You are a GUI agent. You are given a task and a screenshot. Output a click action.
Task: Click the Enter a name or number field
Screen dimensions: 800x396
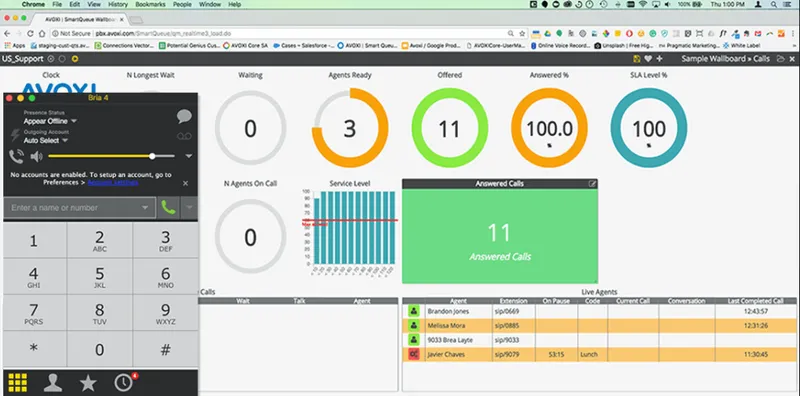pos(79,208)
